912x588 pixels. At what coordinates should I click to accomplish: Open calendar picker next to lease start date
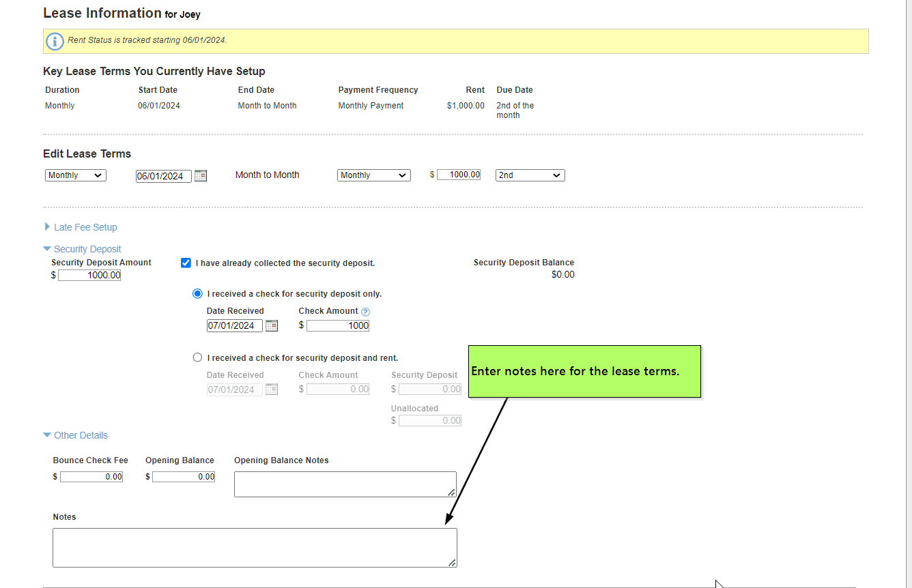(x=200, y=175)
